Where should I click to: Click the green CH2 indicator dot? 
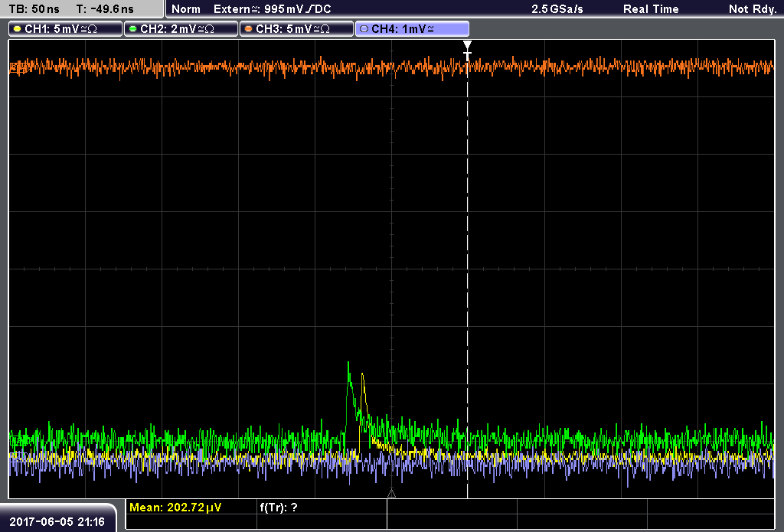pos(133,29)
